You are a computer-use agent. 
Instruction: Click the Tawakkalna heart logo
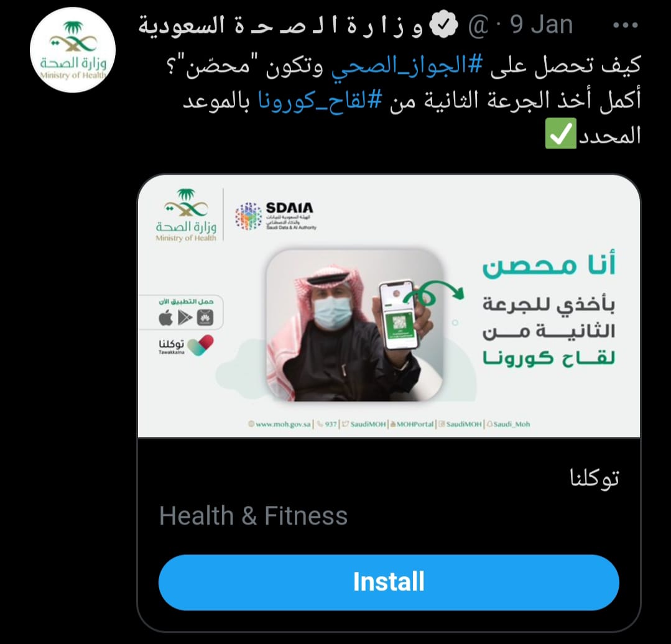click(200, 345)
